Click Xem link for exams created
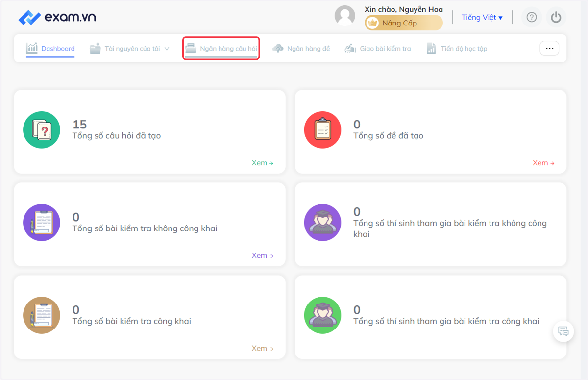Image resolution: width=588 pixels, height=380 pixels. pyautogui.click(x=543, y=163)
